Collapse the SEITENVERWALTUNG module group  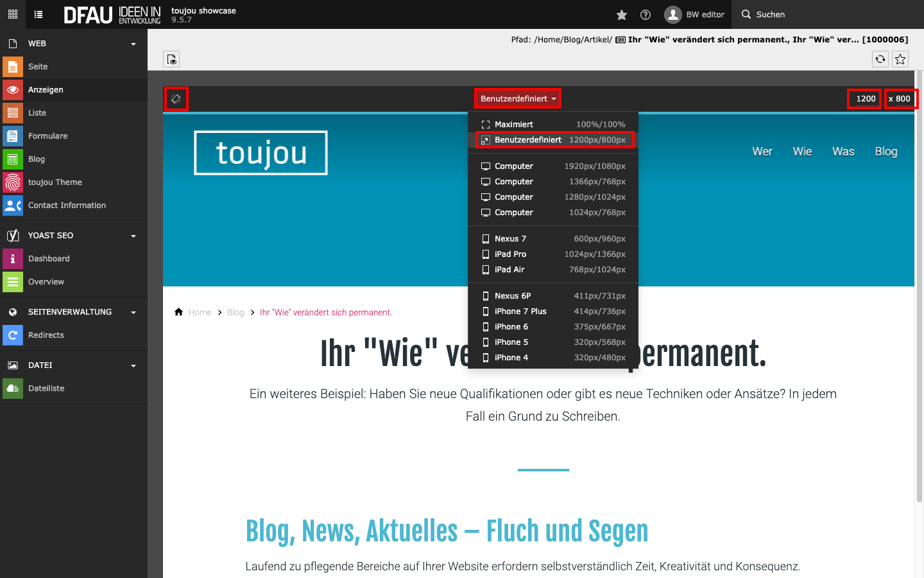133,313
